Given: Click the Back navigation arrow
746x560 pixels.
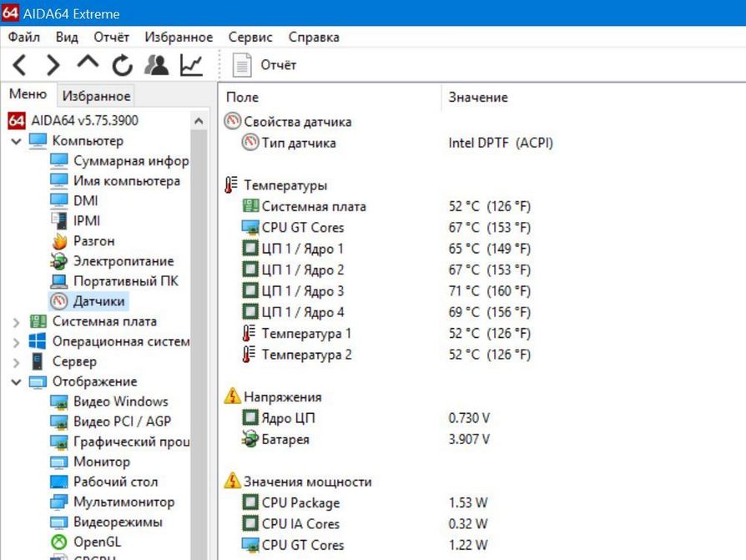Looking at the screenshot, I should 20,64.
